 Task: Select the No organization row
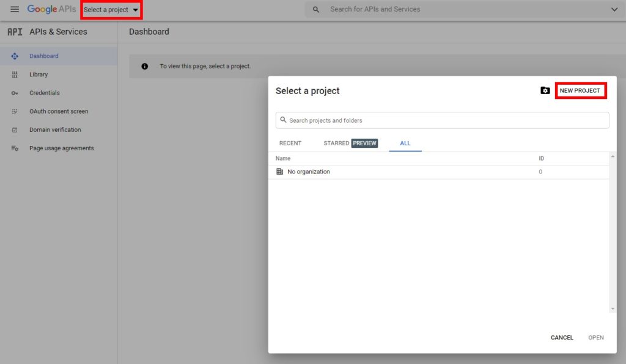(x=438, y=172)
